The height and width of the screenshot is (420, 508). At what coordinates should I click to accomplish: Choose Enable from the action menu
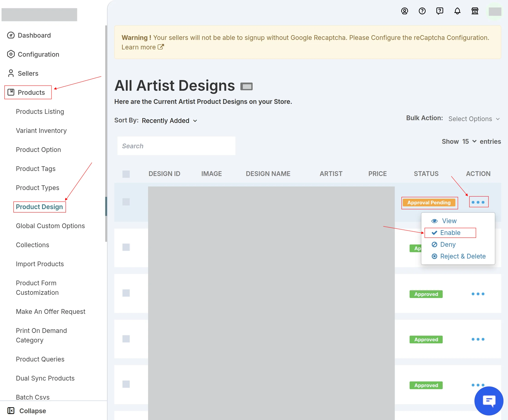(x=450, y=233)
